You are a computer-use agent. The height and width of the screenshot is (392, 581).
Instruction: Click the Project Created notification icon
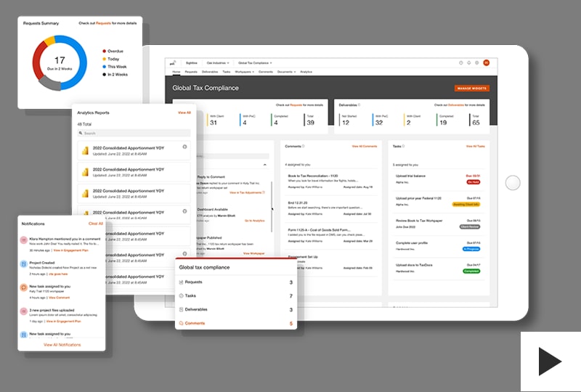click(x=25, y=264)
